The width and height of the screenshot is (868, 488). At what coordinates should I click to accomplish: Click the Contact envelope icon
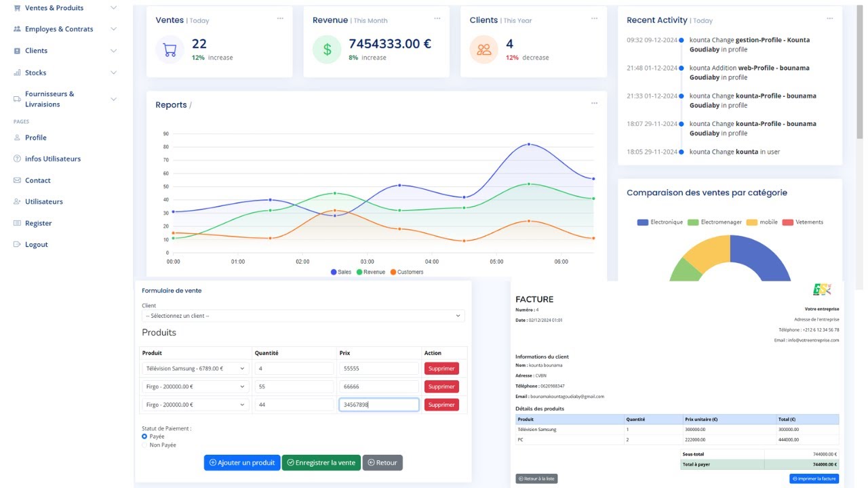click(x=17, y=180)
